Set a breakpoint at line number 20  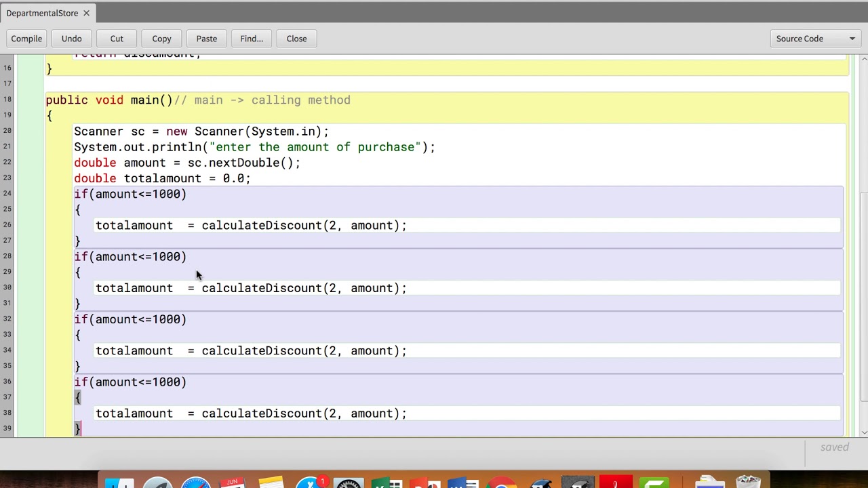(x=7, y=131)
